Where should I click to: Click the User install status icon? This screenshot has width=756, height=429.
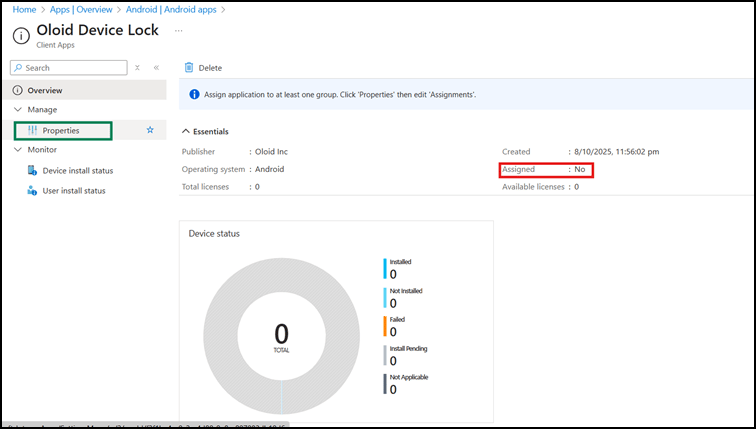(32, 190)
